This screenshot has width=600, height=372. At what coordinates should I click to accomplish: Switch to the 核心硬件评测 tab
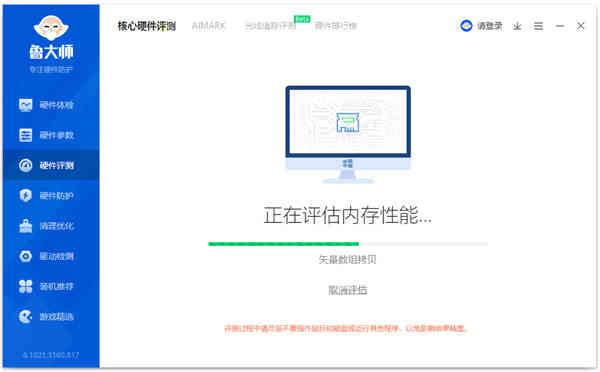tap(147, 26)
